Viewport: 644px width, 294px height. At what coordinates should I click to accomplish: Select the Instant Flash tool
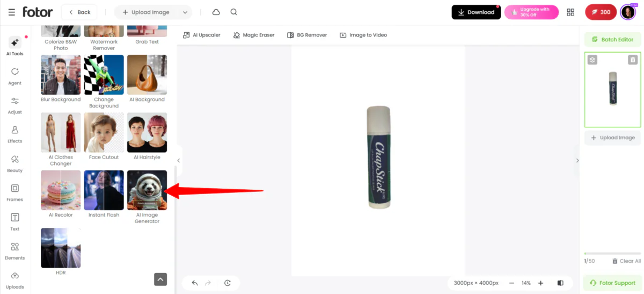click(104, 194)
